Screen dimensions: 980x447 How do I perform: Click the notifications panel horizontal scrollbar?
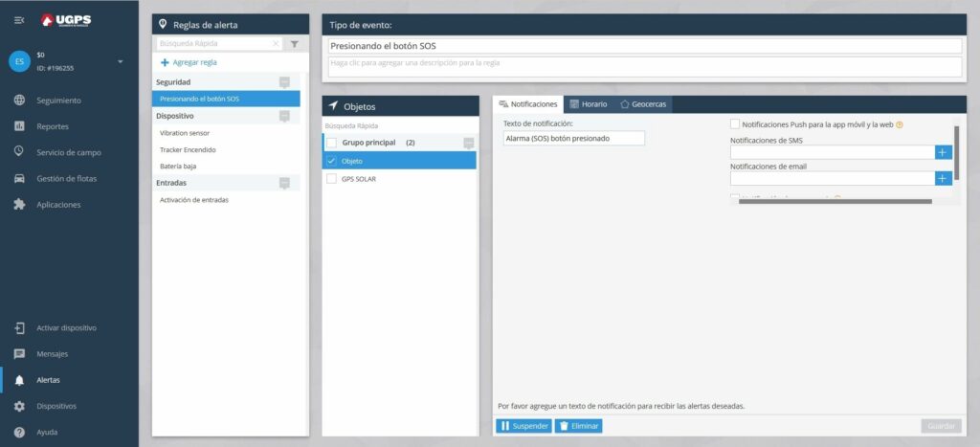pos(835,201)
